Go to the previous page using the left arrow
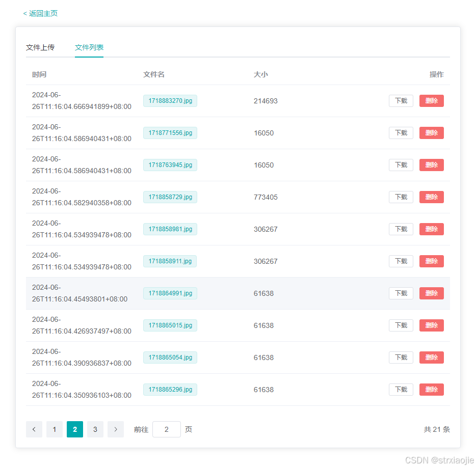Image resolution: width=476 pixels, height=468 pixels. click(x=34, y=429)
